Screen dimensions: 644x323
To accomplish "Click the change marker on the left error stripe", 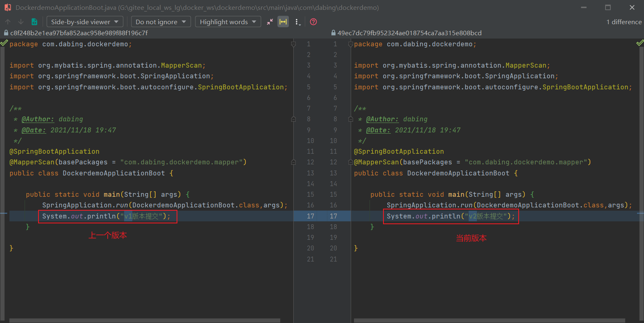I will pos(4,214).
